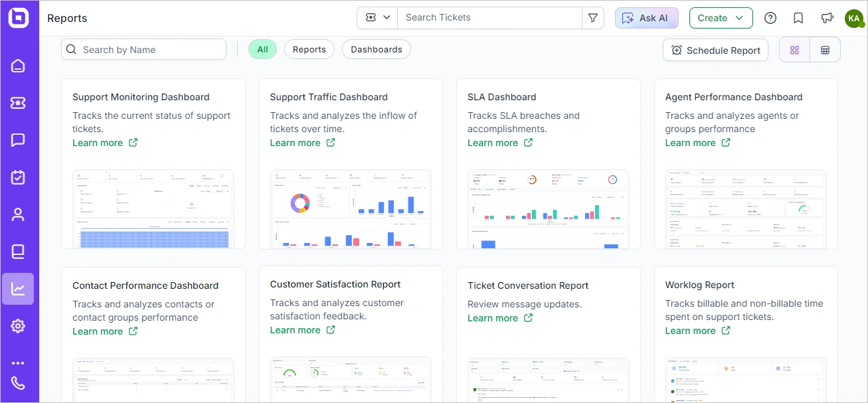Image resolution: width=868 pixels, height=403 pixels.
Task: Select the All filter tab
Action: (x=262, y=49)
